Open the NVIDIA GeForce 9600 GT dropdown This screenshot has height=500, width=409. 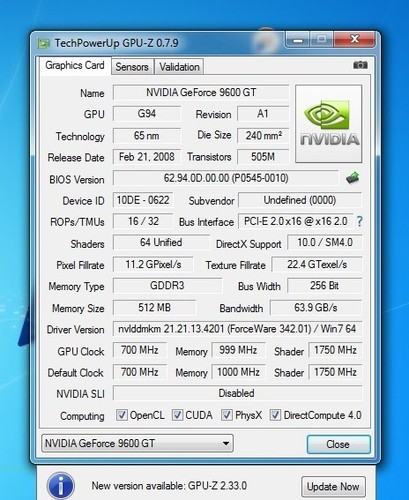pyautogui.click(x=137, y=443)
